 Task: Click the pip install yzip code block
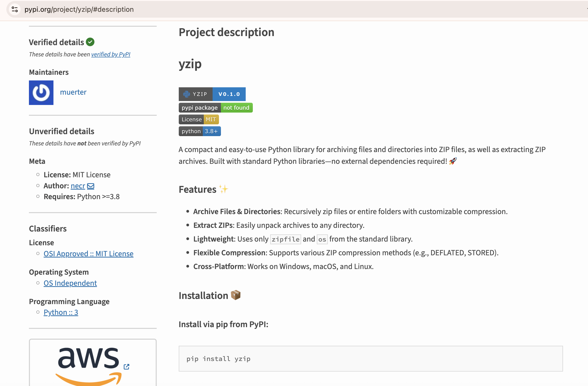point(371,359)
